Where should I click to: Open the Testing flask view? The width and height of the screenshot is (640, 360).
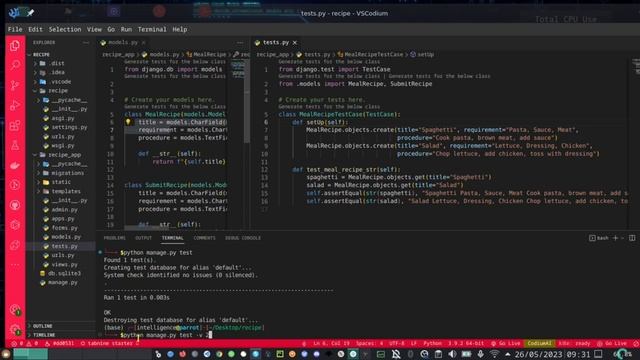(x=15, y=145)
